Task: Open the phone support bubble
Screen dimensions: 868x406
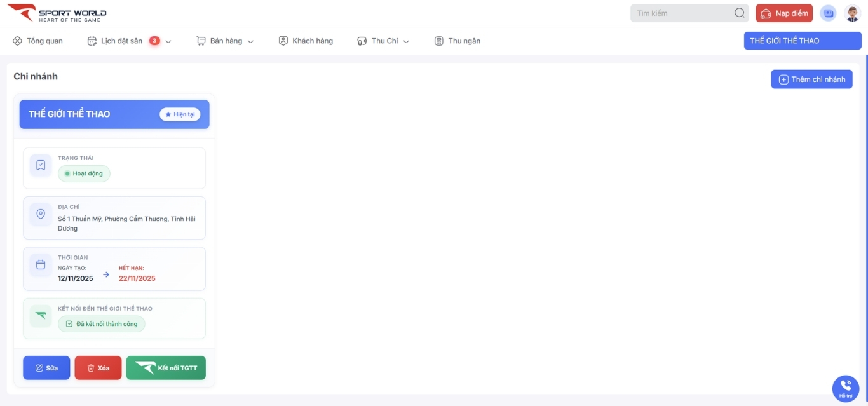Action: tap(845, 388)
